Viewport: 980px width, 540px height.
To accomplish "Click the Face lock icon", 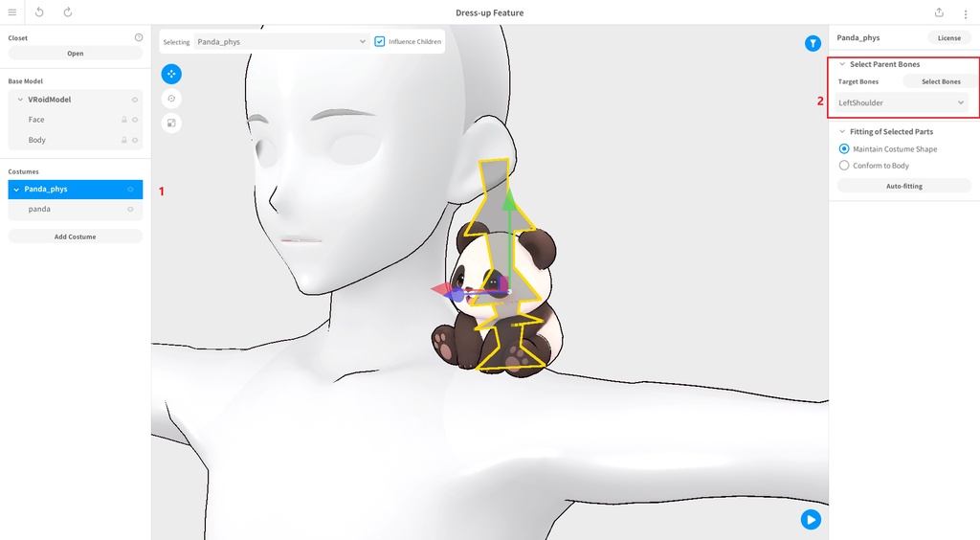I will 123,120.
